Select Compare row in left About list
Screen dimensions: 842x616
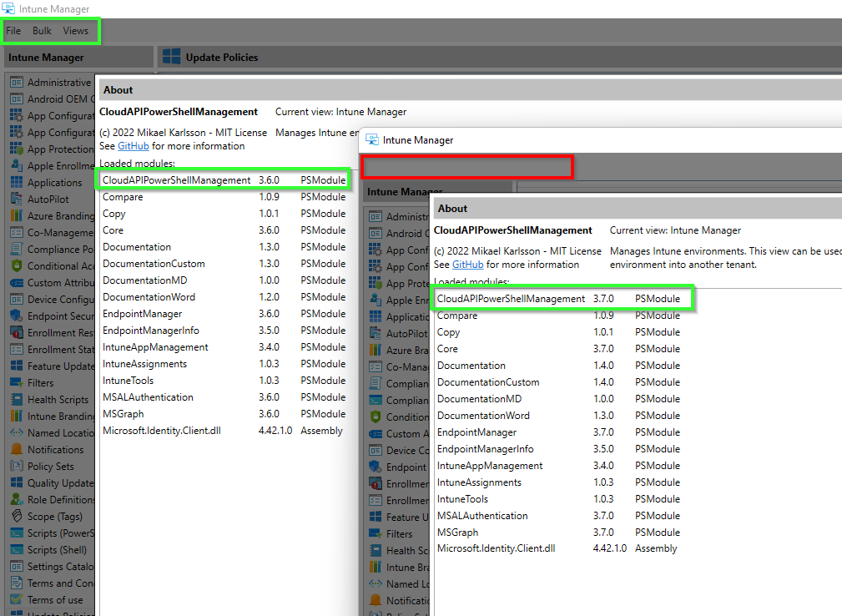point(224,196)
